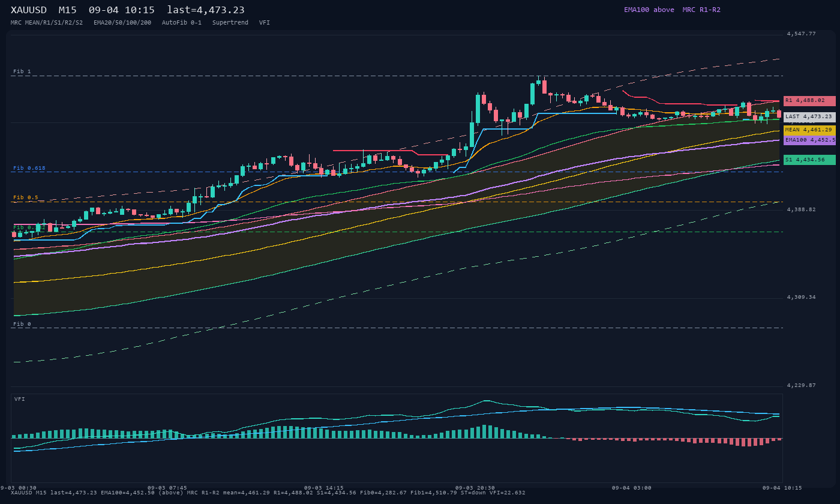Click the 09-04 10:15 time axis label
840x504 pixels.
click(x=782, y=488)
